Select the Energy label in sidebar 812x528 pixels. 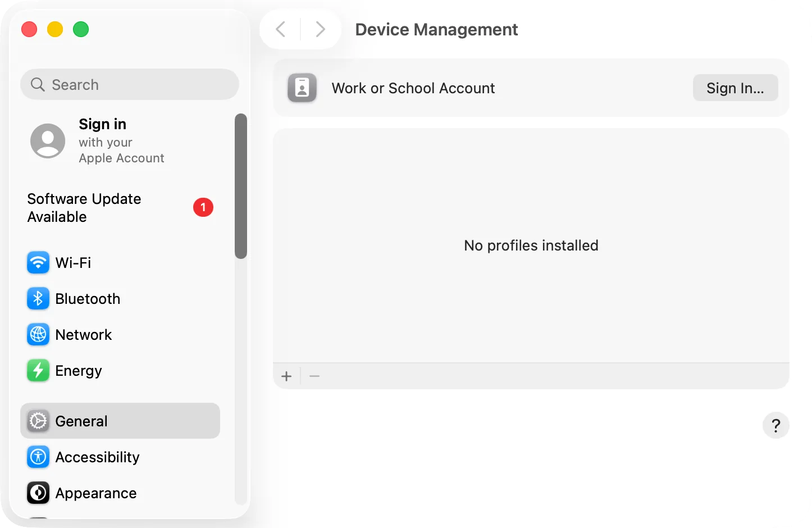(79, 371)
